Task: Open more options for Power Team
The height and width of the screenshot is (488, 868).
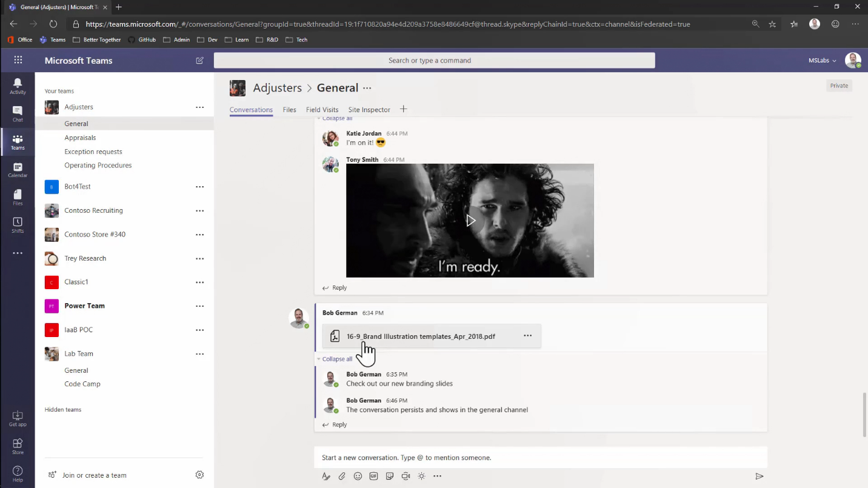Action: (199, 306)
